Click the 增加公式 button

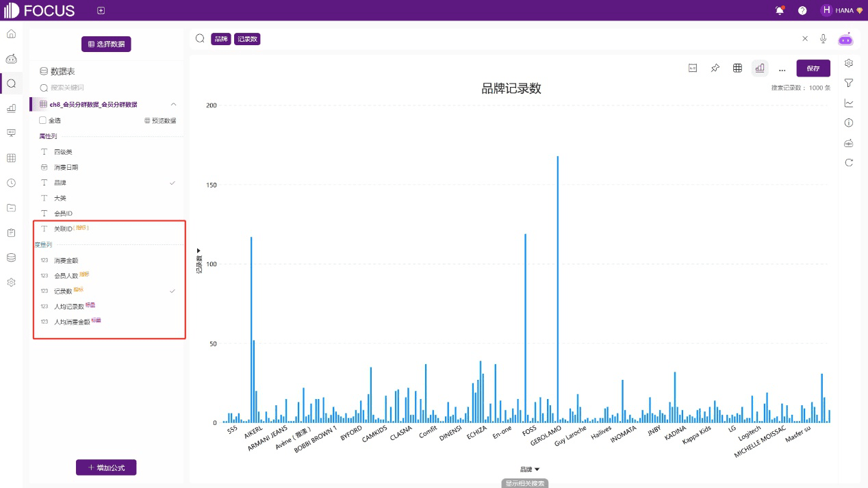[x=106, y=467]
